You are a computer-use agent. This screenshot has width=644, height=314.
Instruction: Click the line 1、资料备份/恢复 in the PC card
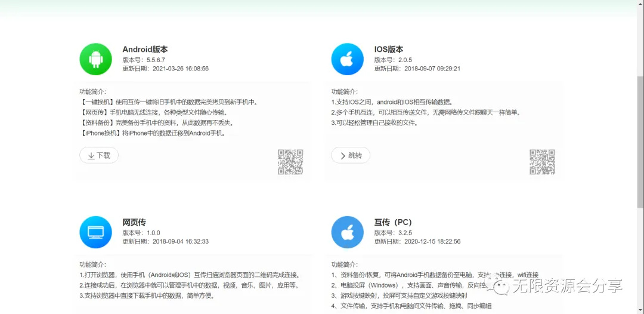pyautogui.click(x=435, y=275)
